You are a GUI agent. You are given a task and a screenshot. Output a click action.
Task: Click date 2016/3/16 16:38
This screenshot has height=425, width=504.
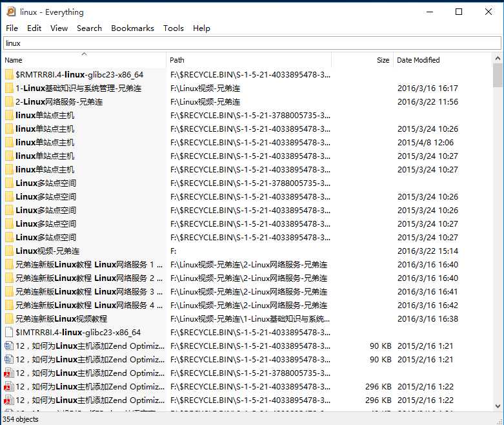click(x=427, y=319)
